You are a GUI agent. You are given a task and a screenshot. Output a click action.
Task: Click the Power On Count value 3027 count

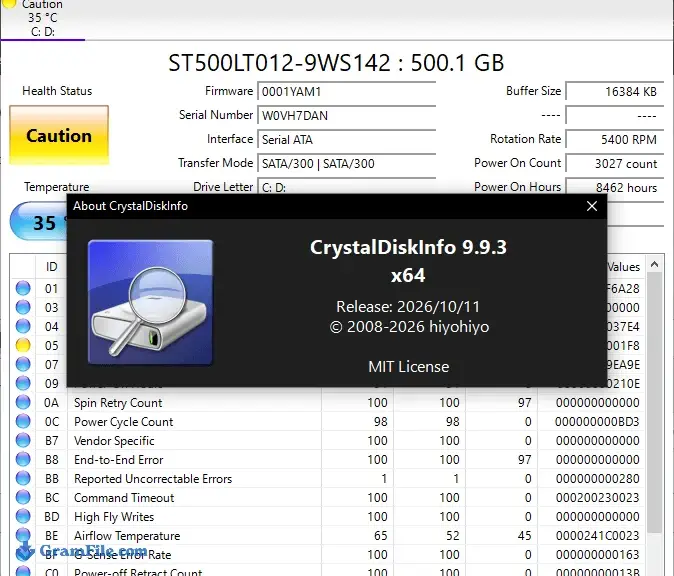[615, 164]
